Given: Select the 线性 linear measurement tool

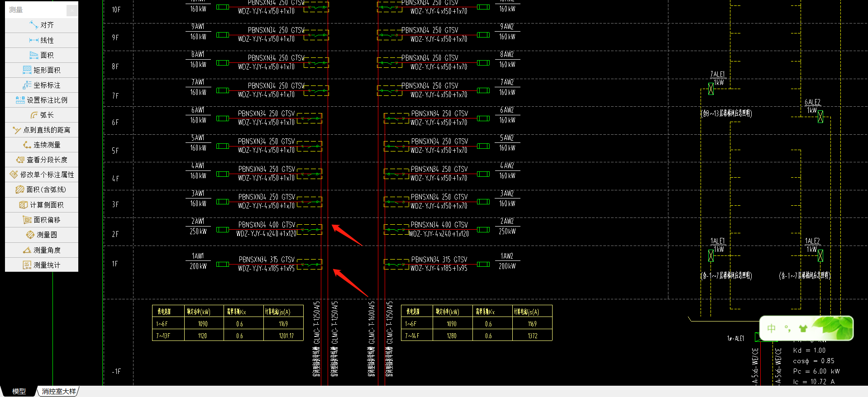Looking at the screenshot, I should coord(42,40).
